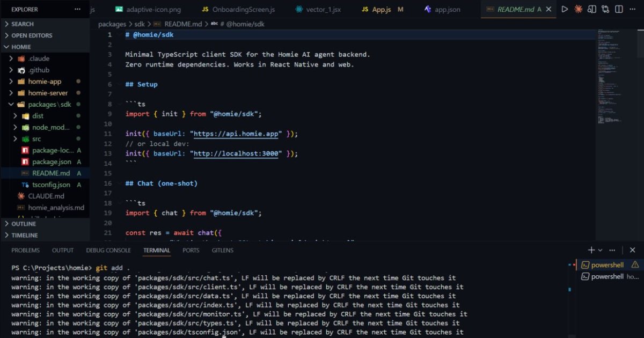Image resolution: width=644 pixels, height=338 pixels.
Task: Follow the https://api.homie.app link
Action: (237, 134)
